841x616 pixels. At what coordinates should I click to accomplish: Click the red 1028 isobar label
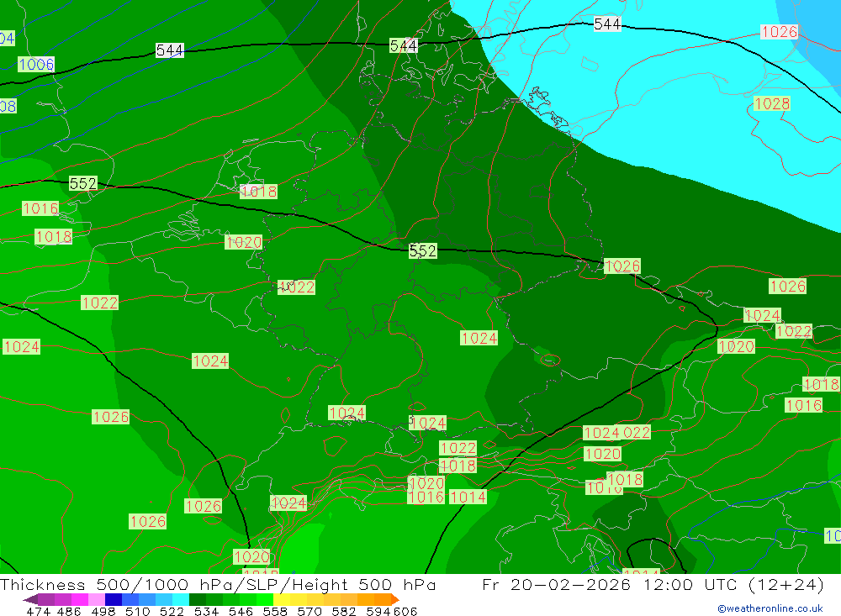(x=772, y=103)
